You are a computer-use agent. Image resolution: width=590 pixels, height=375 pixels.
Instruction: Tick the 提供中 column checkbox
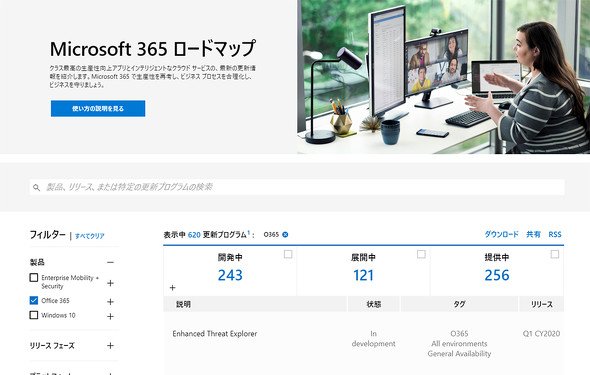pos(555,254)
